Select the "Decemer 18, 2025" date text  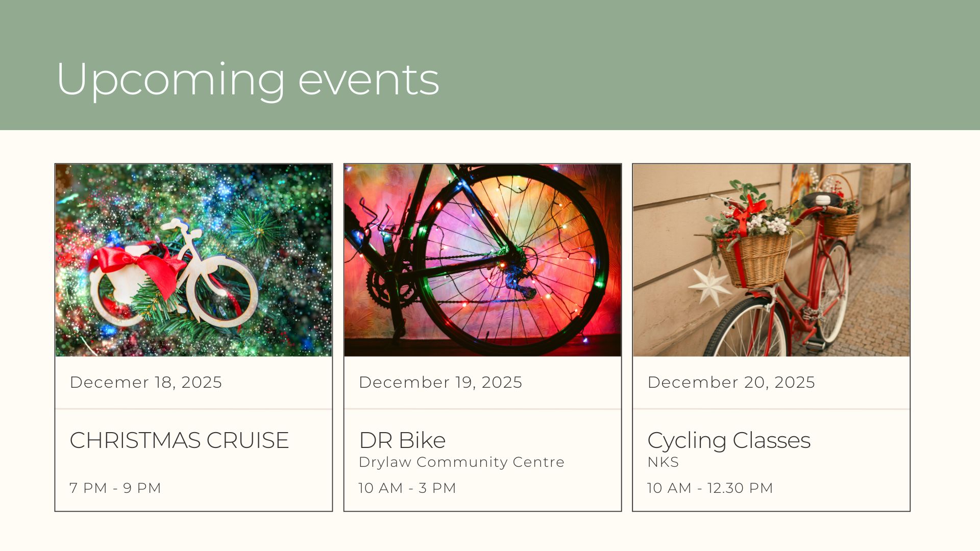(146, 382)
